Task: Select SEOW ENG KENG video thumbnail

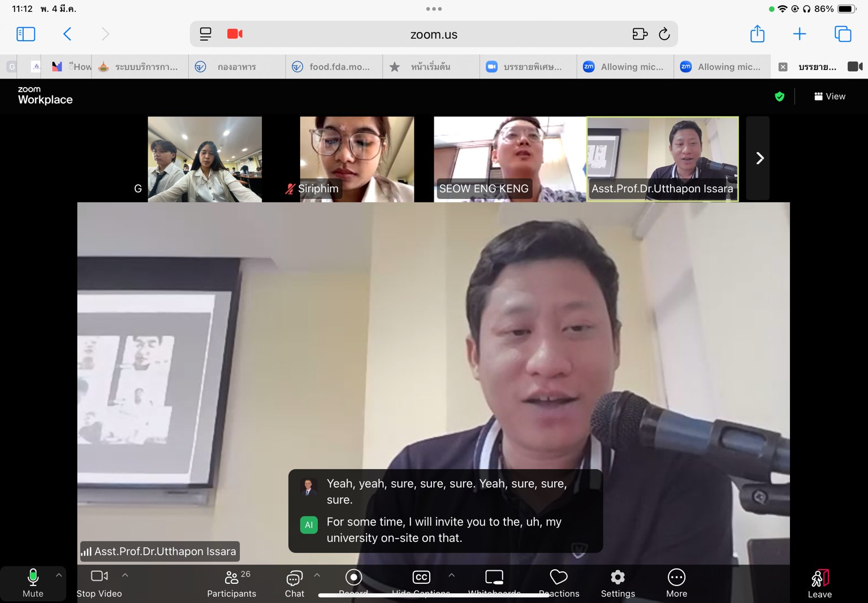Action: coord(509,159)
